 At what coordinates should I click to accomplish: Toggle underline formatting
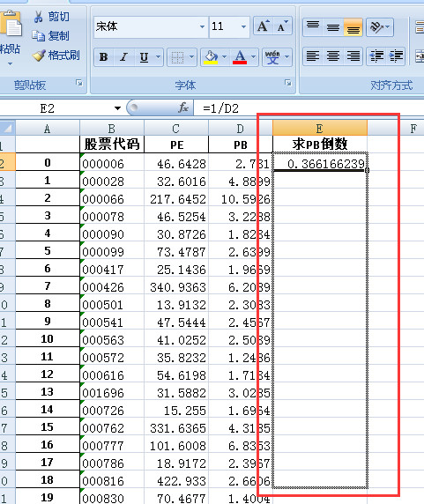click(144, 57)
